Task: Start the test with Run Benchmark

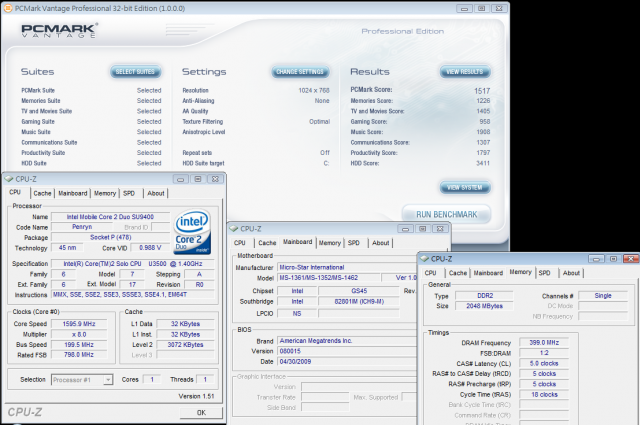Action: [x=447, y=214]
